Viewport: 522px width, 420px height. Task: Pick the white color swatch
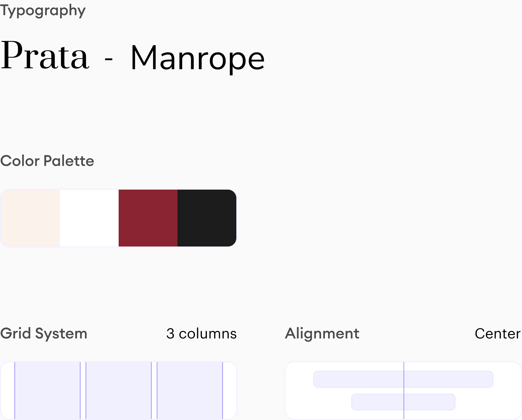point(89,218)
